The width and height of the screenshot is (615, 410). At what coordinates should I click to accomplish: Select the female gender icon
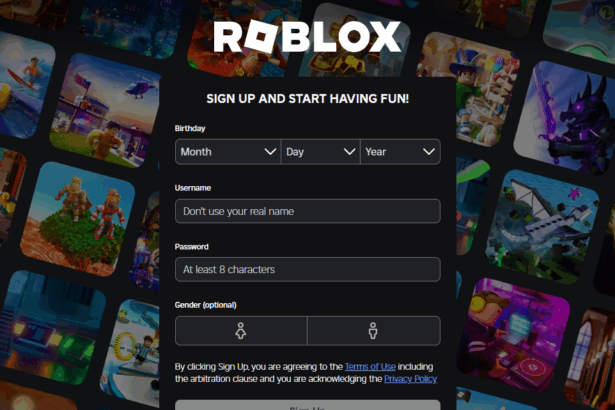(x=241, y=331)
